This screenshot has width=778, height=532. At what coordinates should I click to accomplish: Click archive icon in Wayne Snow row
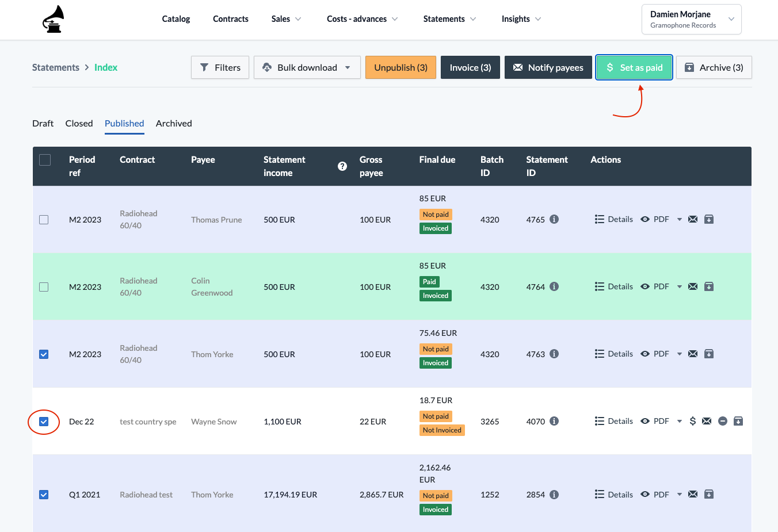(738, 421)
